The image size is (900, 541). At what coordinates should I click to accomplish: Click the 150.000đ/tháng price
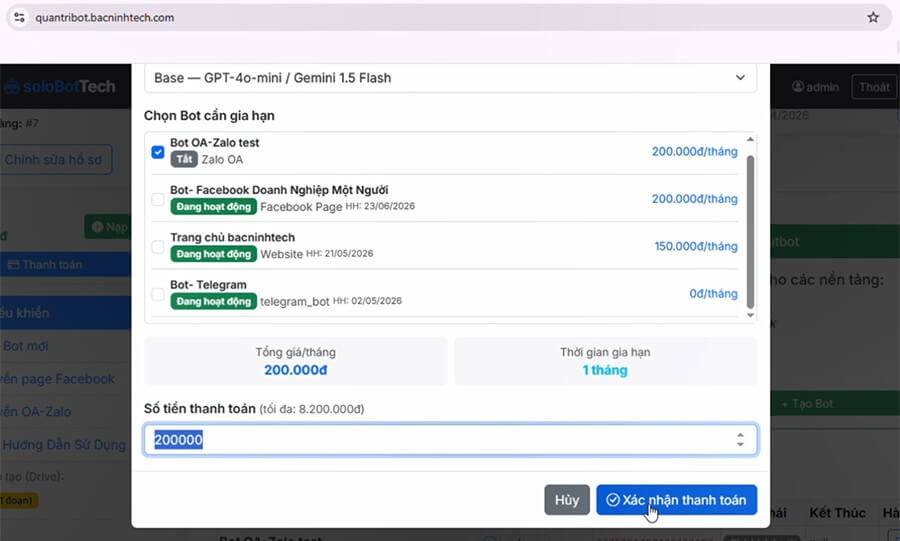(x=696, y=246)
